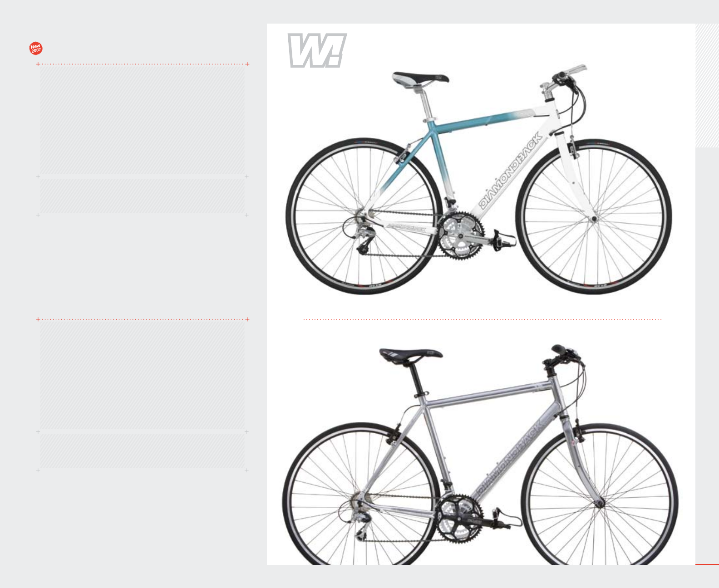This screenshot has width=719, height=588.
Task: Click the red plus marker left of the top dotted line
Action: pyautogui.click(x=38, y=64)
